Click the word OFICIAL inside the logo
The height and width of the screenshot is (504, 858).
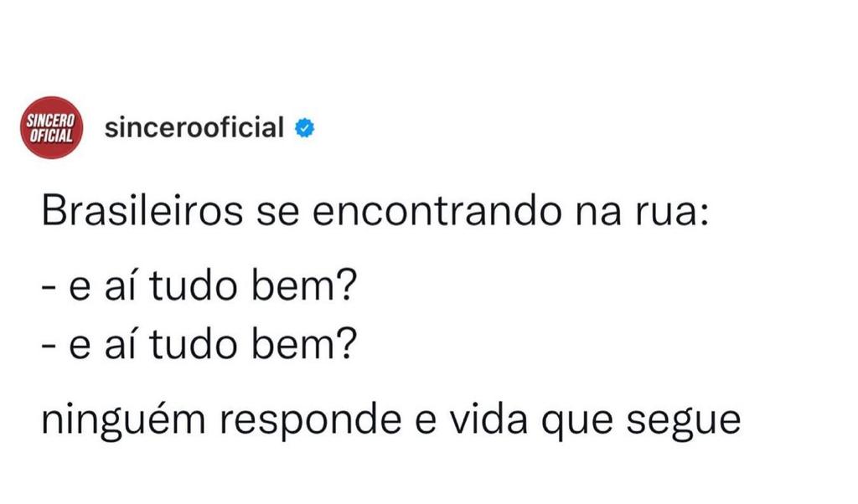(x=51, y=136)
